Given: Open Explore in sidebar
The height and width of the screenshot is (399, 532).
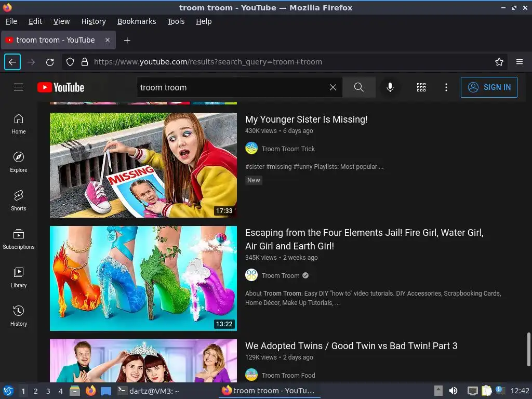Looking at the screenshot, I should (x=19, y=162).
